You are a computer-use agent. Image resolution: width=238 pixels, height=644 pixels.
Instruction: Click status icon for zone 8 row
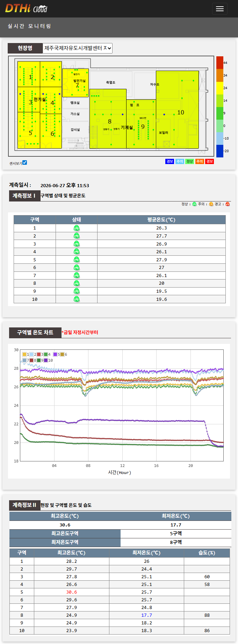pos(77,283)
